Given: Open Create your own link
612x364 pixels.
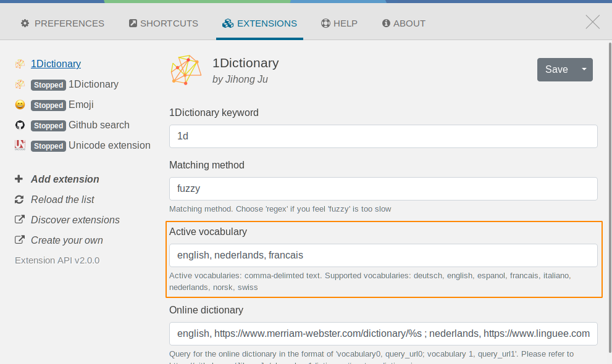Looking at the screenshot, I should click(x=67, y=240).
